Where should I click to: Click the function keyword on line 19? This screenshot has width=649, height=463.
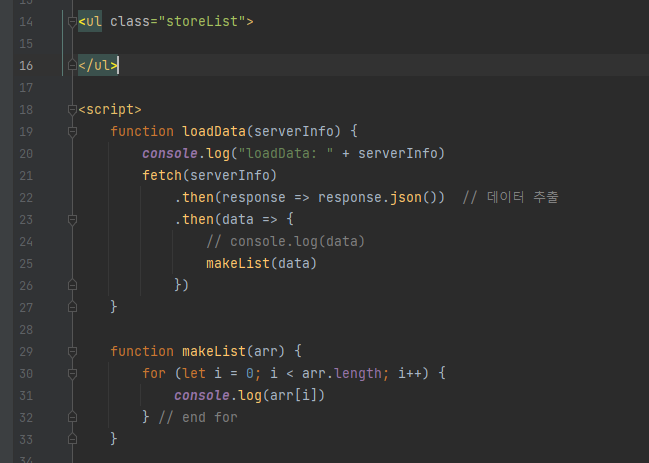(x=142, y=132)
